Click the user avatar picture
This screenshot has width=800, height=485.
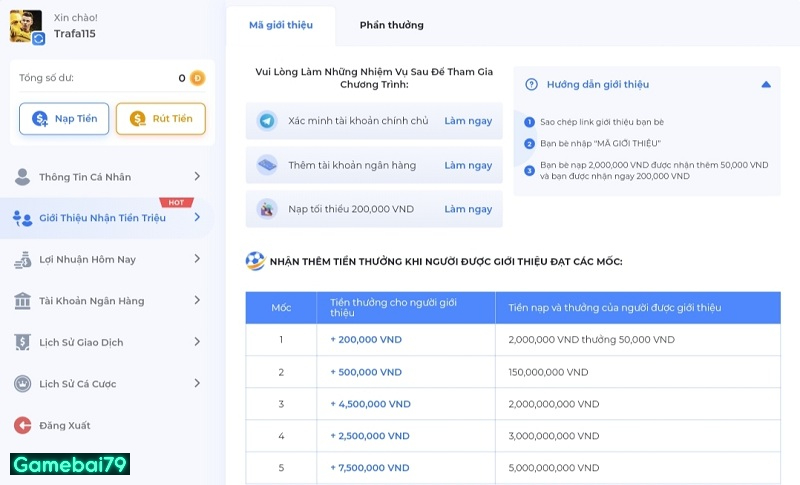pyautogui.click(x=26, y=26)
